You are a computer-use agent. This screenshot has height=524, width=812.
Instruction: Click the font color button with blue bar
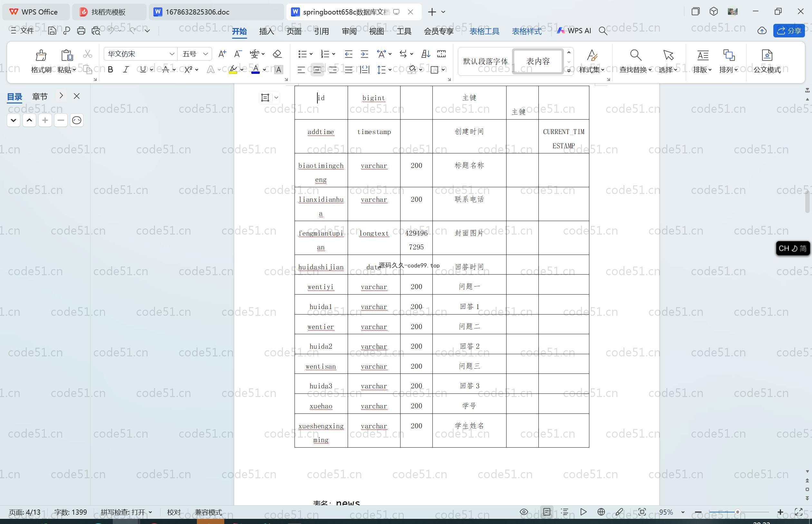[x=256, y=70]
